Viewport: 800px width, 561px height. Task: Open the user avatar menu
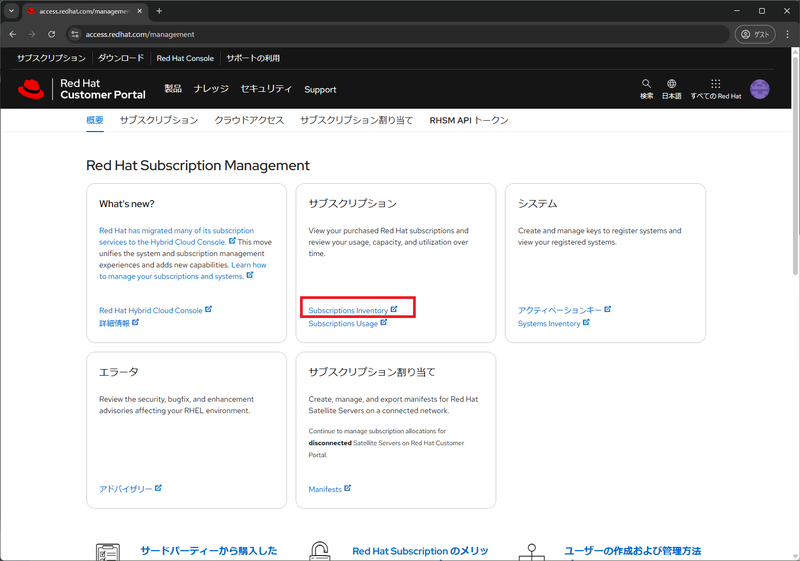click(x=759, y=89)
